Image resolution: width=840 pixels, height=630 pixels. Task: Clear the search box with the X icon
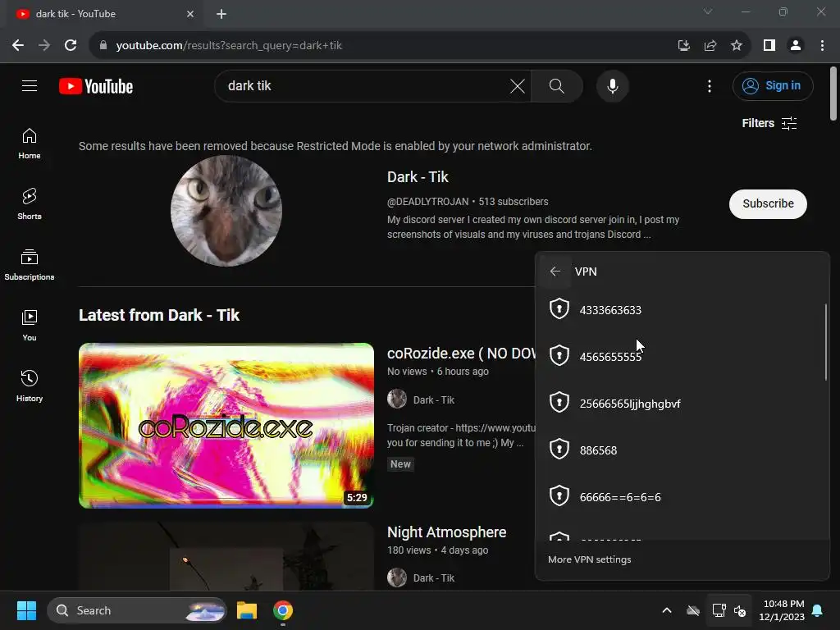tap(517, 85)
